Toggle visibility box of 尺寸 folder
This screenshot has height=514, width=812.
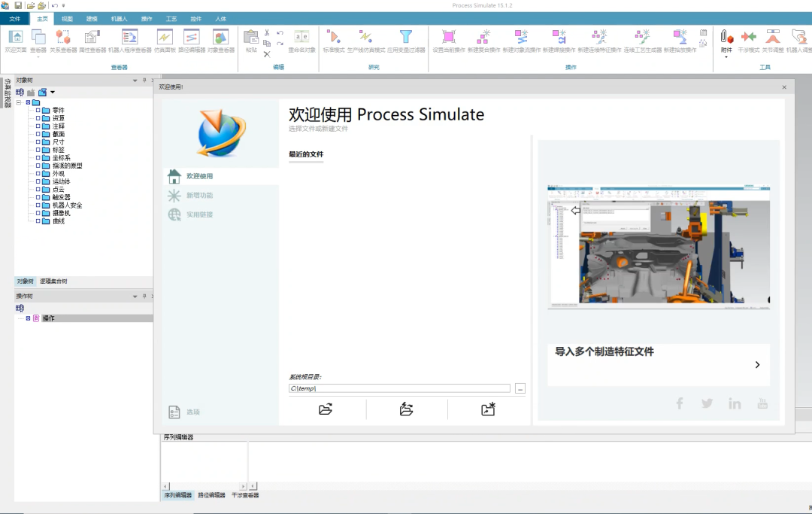point(38,141)
